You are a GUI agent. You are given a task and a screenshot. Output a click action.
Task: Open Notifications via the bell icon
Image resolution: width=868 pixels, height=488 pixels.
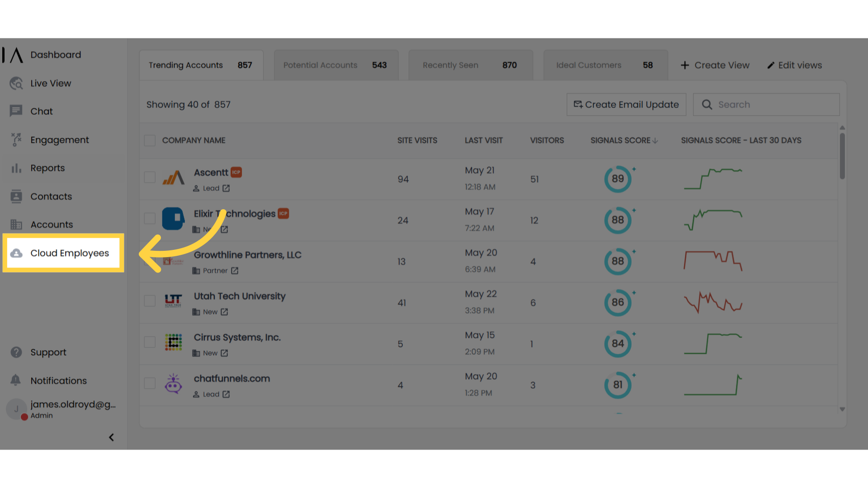pyautogui.click(x=16, y=380)
